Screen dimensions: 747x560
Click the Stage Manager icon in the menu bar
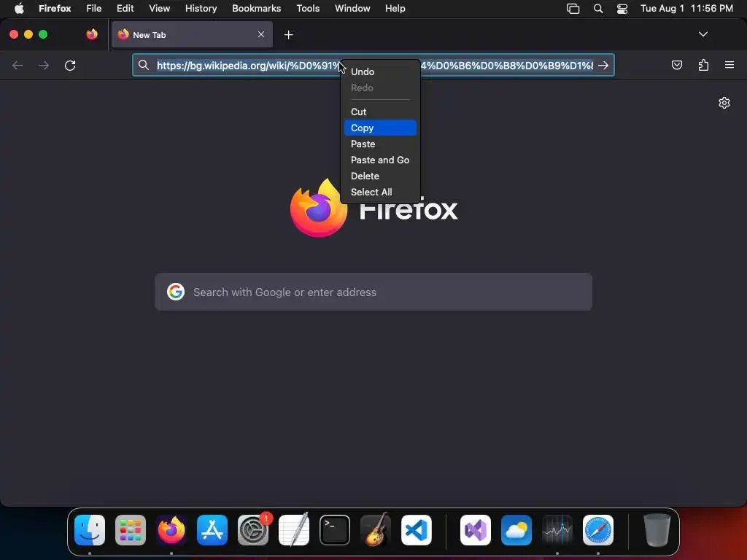pyautogui.click(x=573, y=9)
